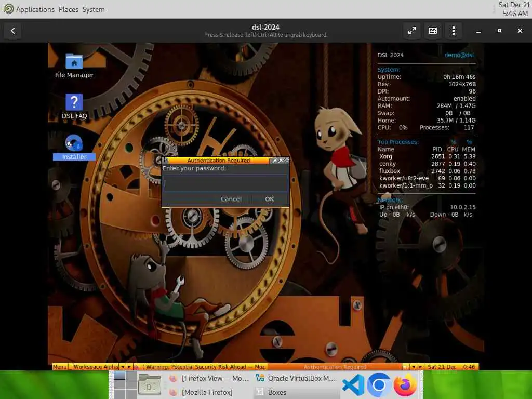
Task: Confirm password with OK button
Action: [270, 199]
